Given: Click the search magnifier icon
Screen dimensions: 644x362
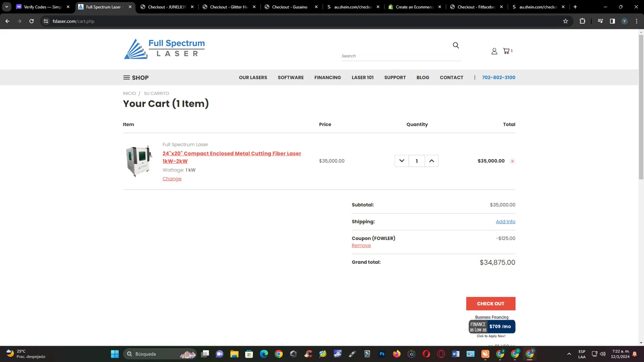Looking at the screenshot, I should pos(456,45).
